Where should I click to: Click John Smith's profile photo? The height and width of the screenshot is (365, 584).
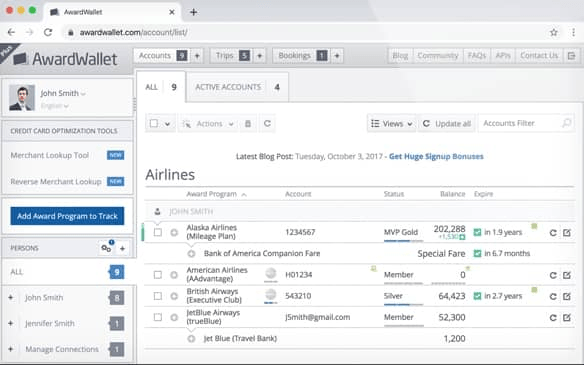pos(22,98)
